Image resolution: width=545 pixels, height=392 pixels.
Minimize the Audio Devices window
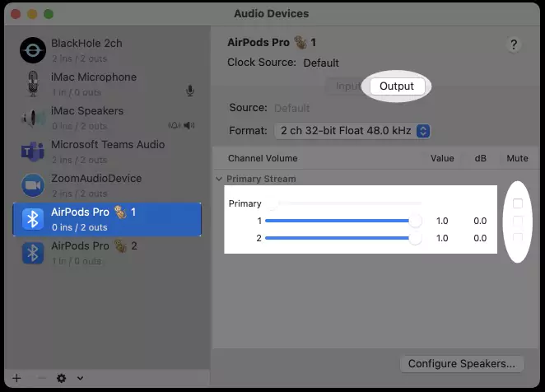(x=32, y=14)
